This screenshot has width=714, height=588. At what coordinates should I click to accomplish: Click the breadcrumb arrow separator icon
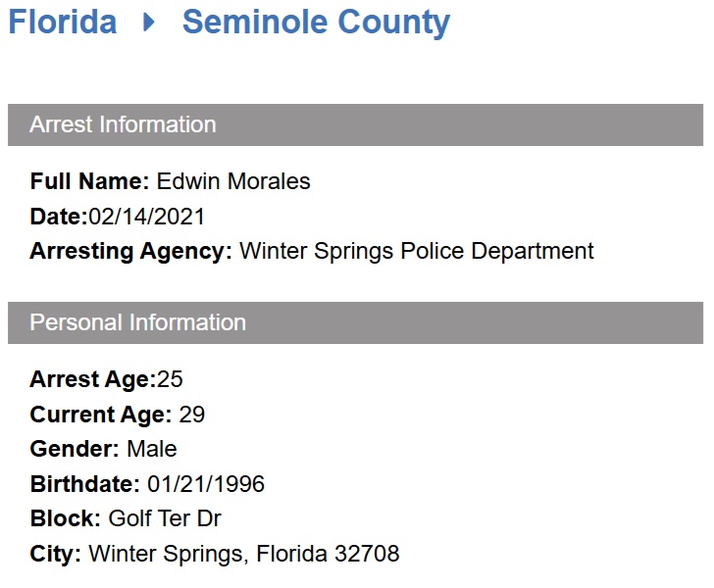(149, 22)
